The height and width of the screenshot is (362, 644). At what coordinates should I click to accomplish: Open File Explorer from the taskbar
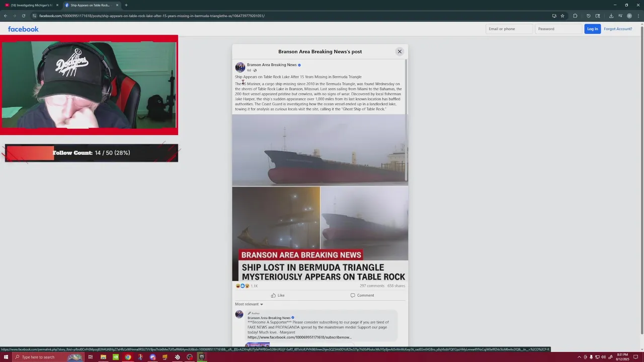pos(103,357)
